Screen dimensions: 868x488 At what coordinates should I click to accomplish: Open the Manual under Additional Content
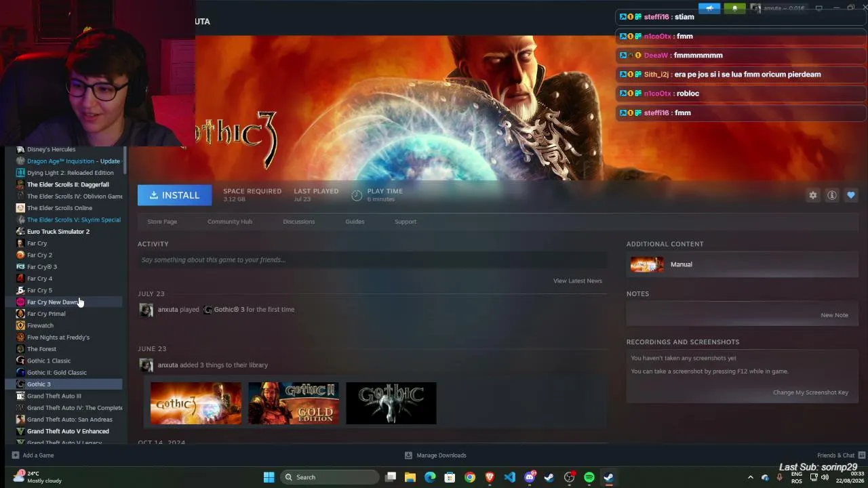coord(742,264)
